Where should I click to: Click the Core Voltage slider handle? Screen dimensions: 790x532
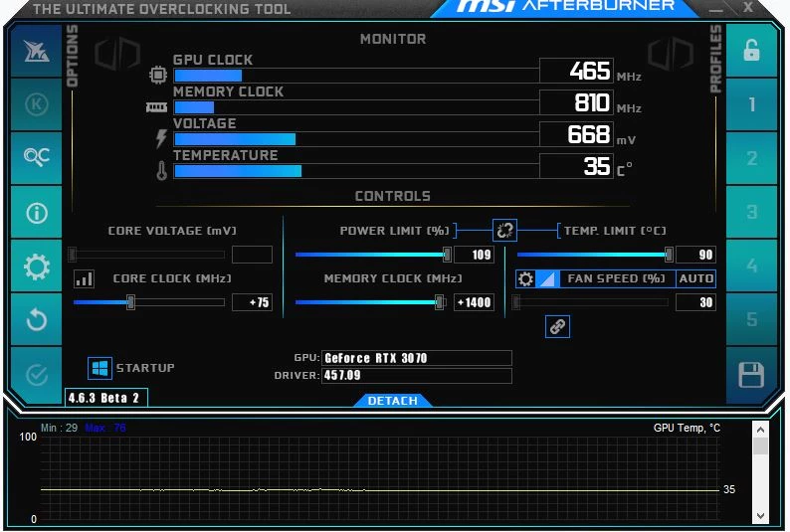click(x=73, y=255)
